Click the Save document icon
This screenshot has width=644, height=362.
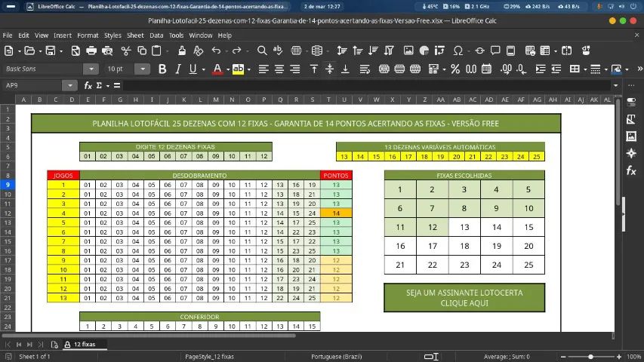coord(51,51)
